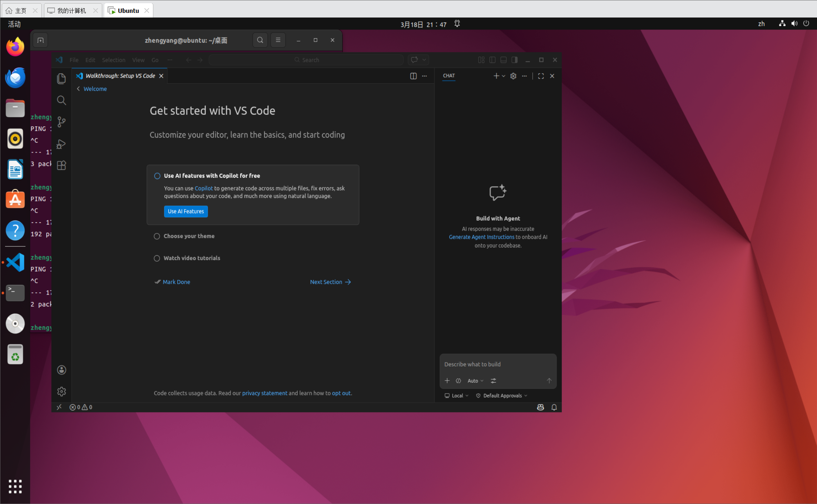Open the Source Control view

[x=61, y=122]
